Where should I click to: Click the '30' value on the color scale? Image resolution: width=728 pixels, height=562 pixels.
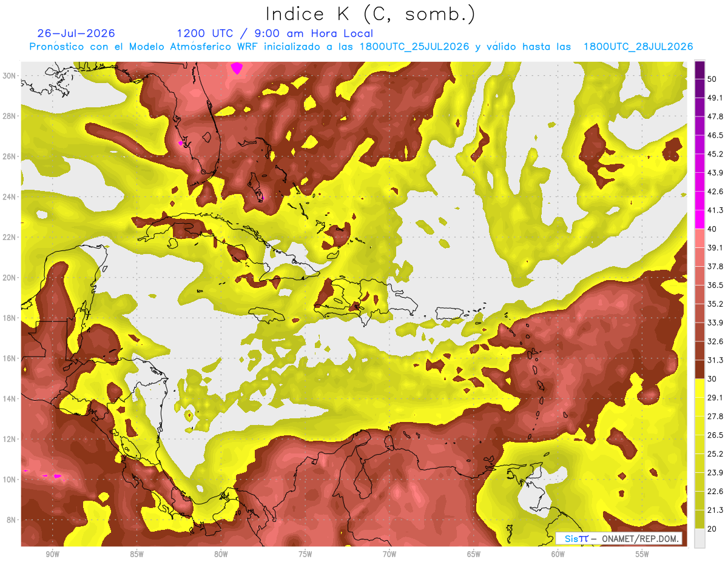tap(712, 379)
